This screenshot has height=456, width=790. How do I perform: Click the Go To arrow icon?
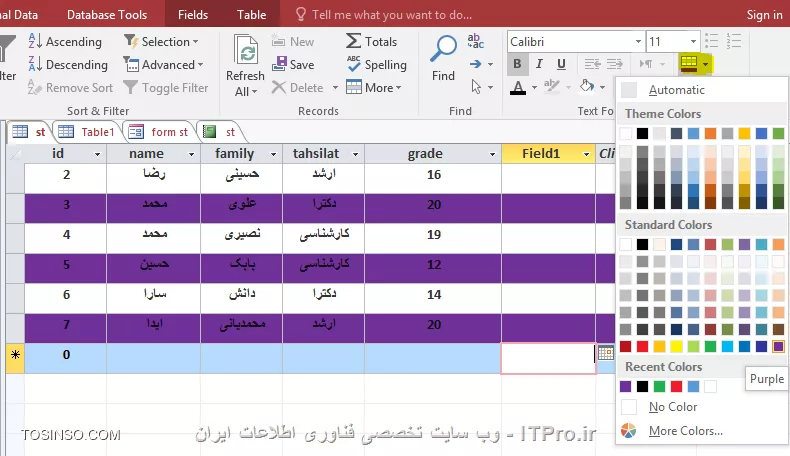point(475,64)
